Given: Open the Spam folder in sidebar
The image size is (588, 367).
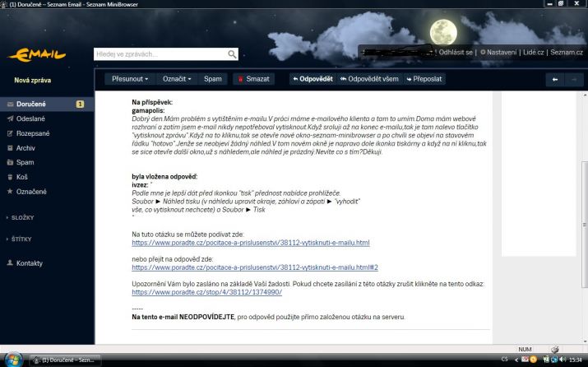Looking at the screenshot, I should point(25,162).
